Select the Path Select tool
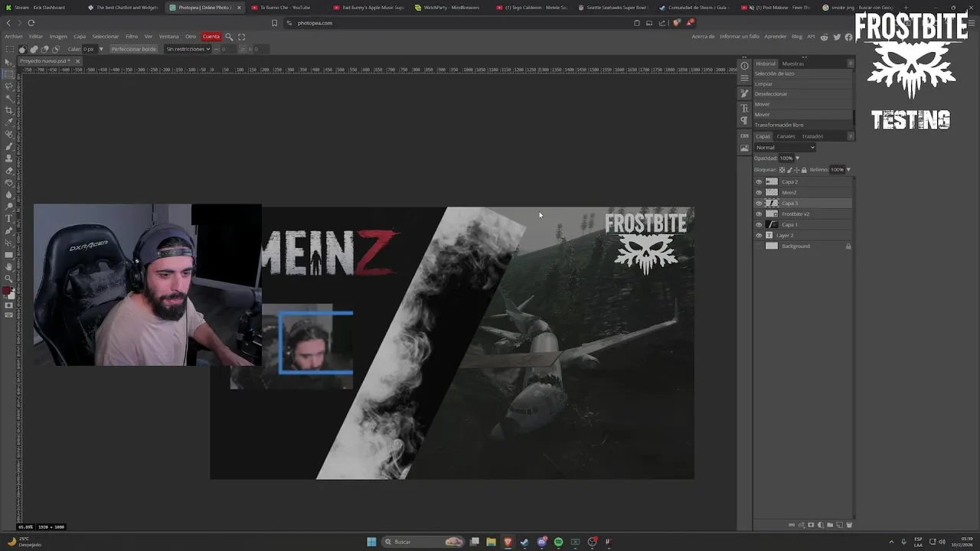The width and height of the screenshot is (980, 551). pyautogui.click(x=9, y=242)
